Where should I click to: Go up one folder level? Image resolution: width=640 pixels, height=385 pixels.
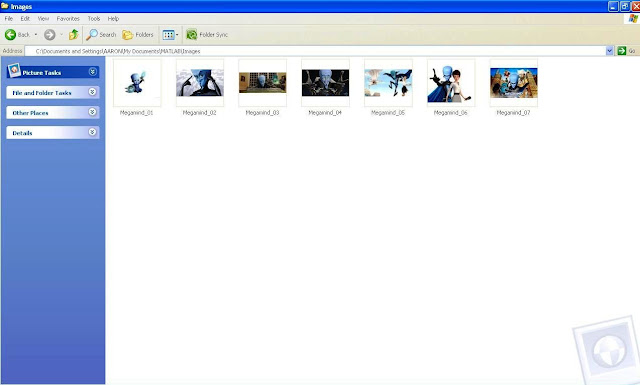click(73, 35)
